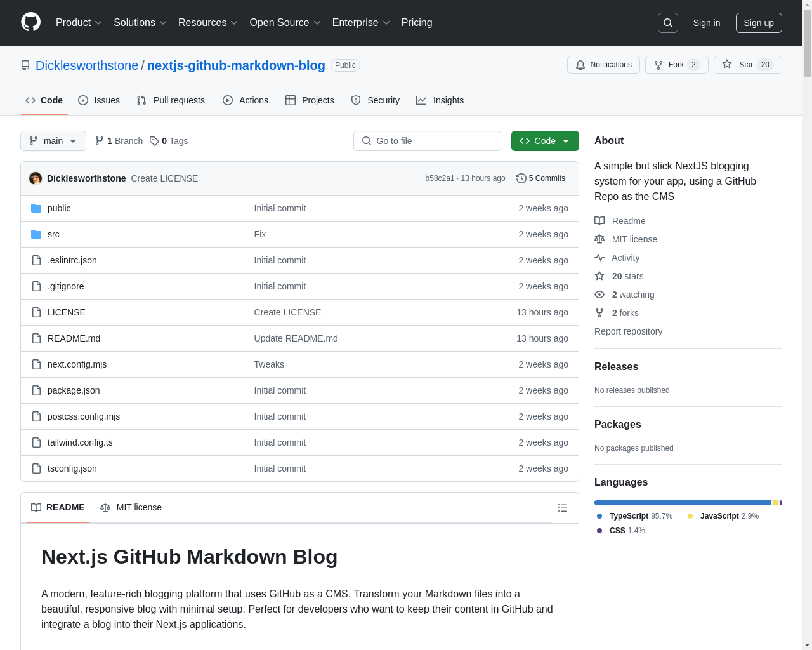Expand the Product menu
The height and width of the screenshot is (650, 812).
pyautogui.click(x=79, y=23)
